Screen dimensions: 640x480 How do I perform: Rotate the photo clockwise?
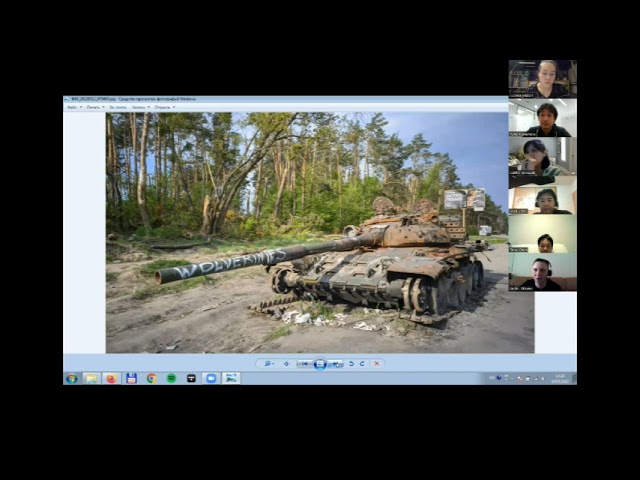(362, 364)
